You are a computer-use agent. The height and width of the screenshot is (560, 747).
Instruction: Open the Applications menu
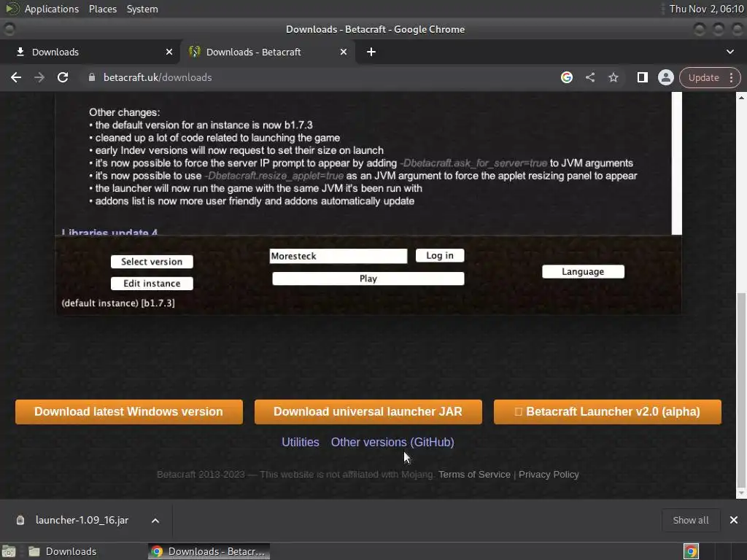click(52, 9)
